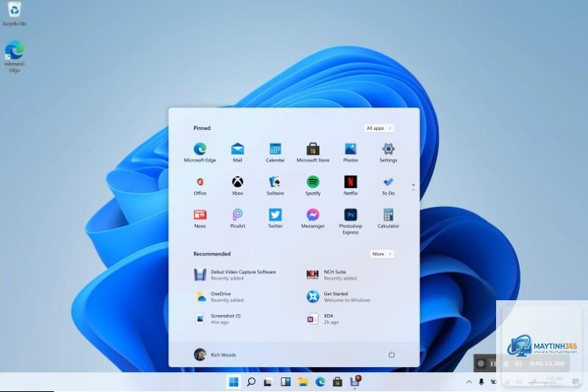588x392 pixels.
Task: Open the Calculator app
Action: coord(388,219)
